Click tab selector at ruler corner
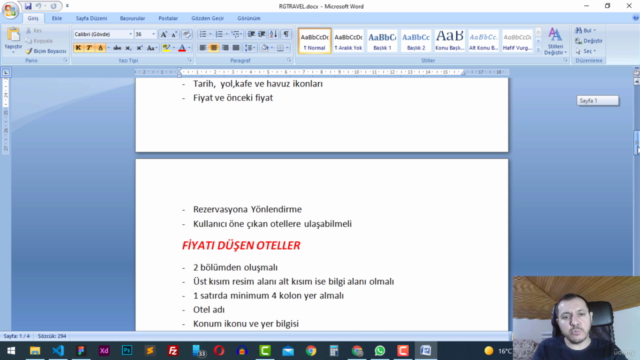This screenshot has width=640, height=360. pos(6,73)
